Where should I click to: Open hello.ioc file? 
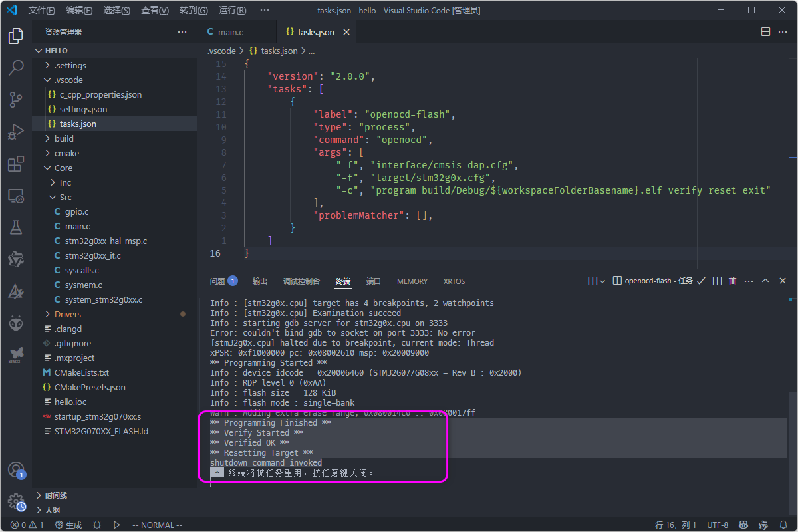(x=114, y=402)
